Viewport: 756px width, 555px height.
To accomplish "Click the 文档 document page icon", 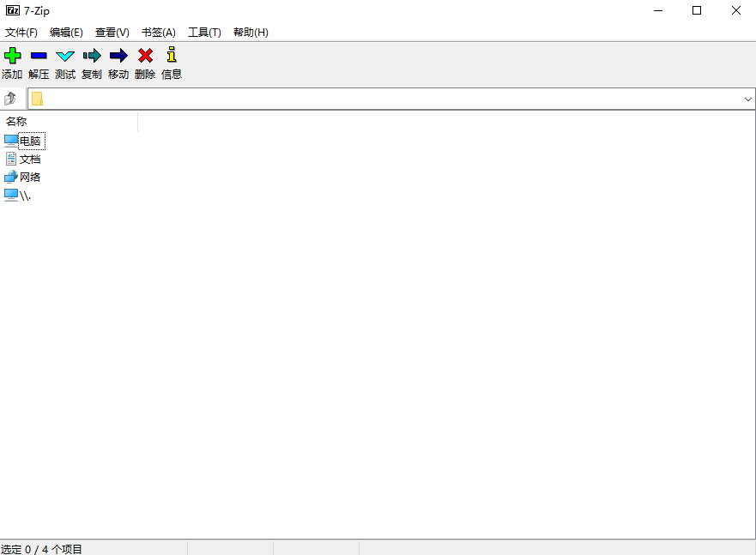I will point(11,159).
